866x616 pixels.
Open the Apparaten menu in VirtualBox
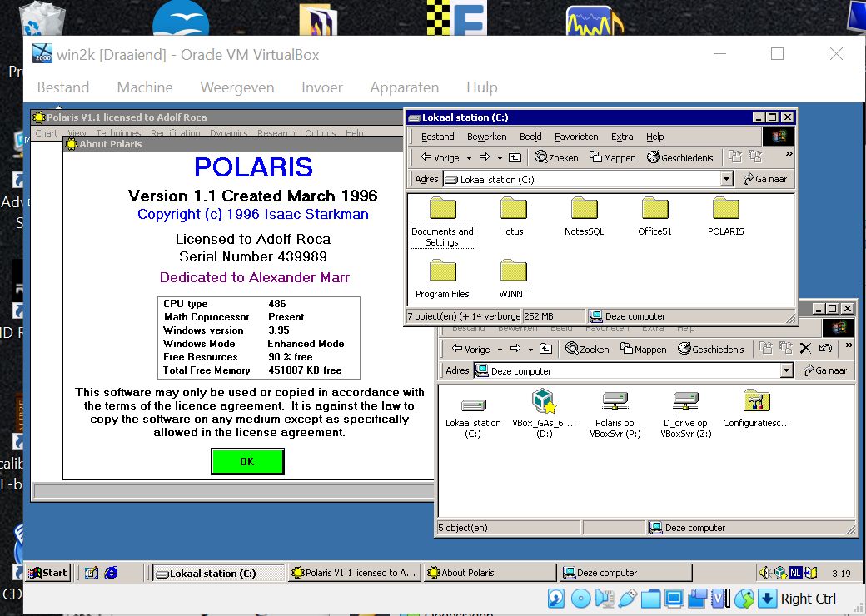[405, 87]
